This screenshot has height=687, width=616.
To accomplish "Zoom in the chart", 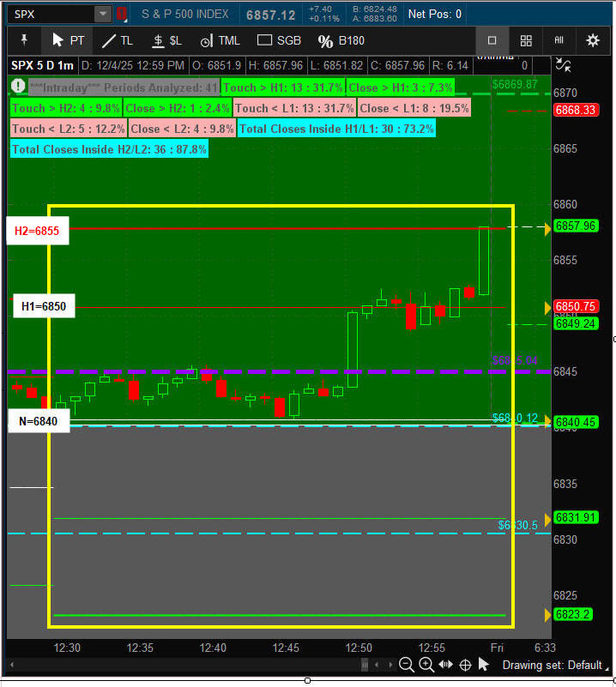I will (x=426, y=665).
